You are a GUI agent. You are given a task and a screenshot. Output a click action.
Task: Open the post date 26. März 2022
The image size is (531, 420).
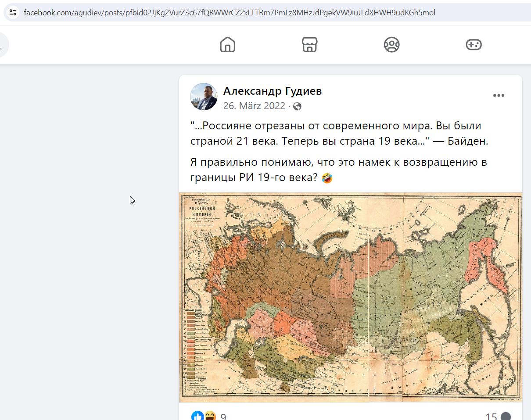click(x=254, y=106)
